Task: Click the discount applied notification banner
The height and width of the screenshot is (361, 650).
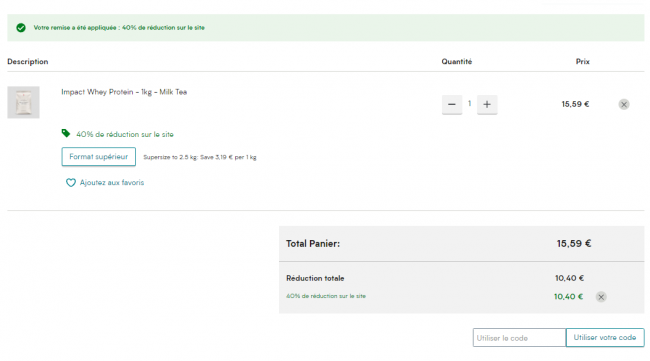Action: tap(326, 28)
